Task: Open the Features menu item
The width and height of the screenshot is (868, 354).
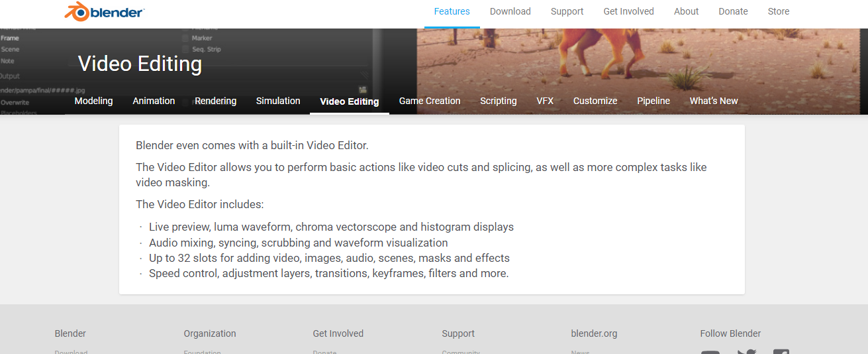Action: tap(452, 11)
